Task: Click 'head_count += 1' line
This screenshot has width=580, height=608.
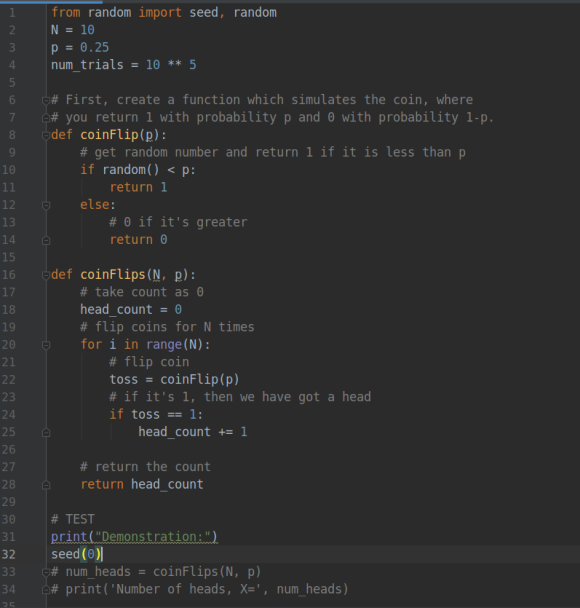Action: (193, 432)
